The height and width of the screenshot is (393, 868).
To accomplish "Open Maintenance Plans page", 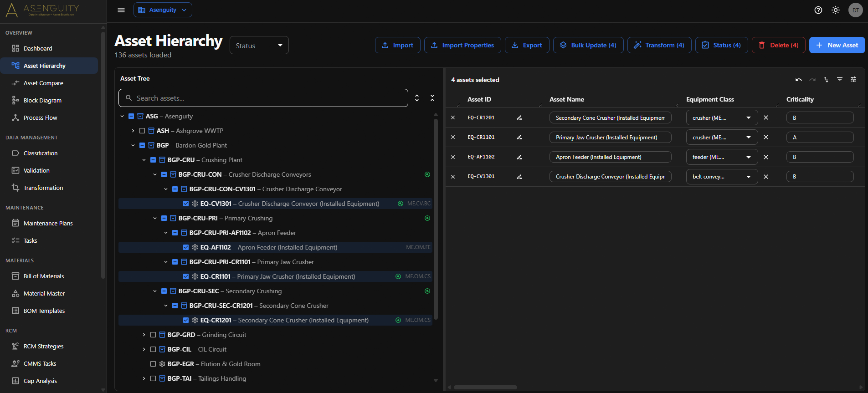I will pyautogui.click(x=49, y=223).
